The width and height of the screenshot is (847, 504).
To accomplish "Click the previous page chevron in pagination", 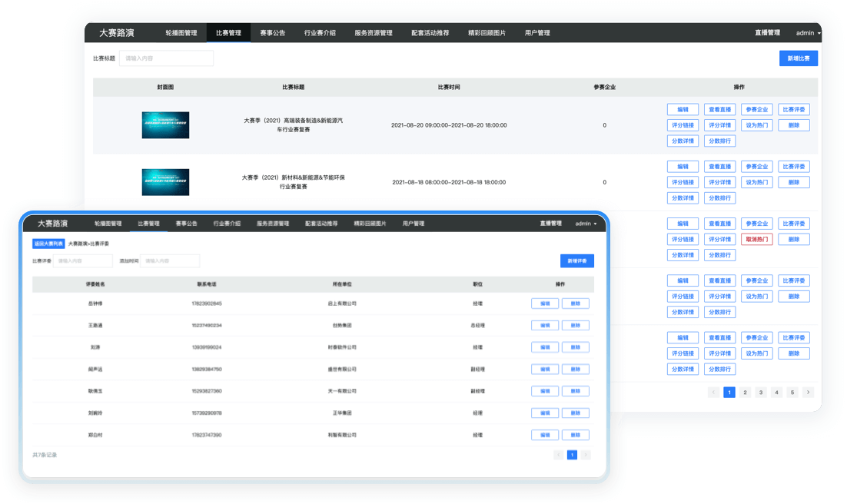I will pos(713,392).
